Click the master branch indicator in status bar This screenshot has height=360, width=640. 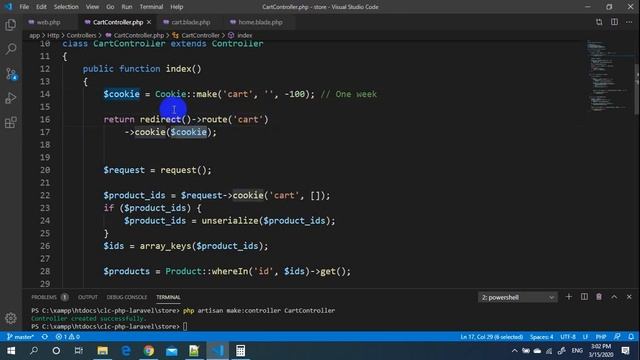pos(20,337)
